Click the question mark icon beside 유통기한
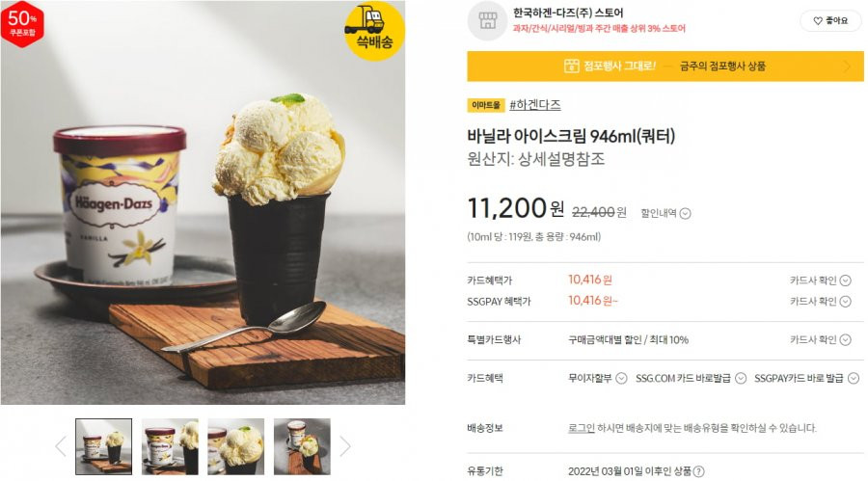The width and height of the screenshot is (868, 481). (699, 471)
